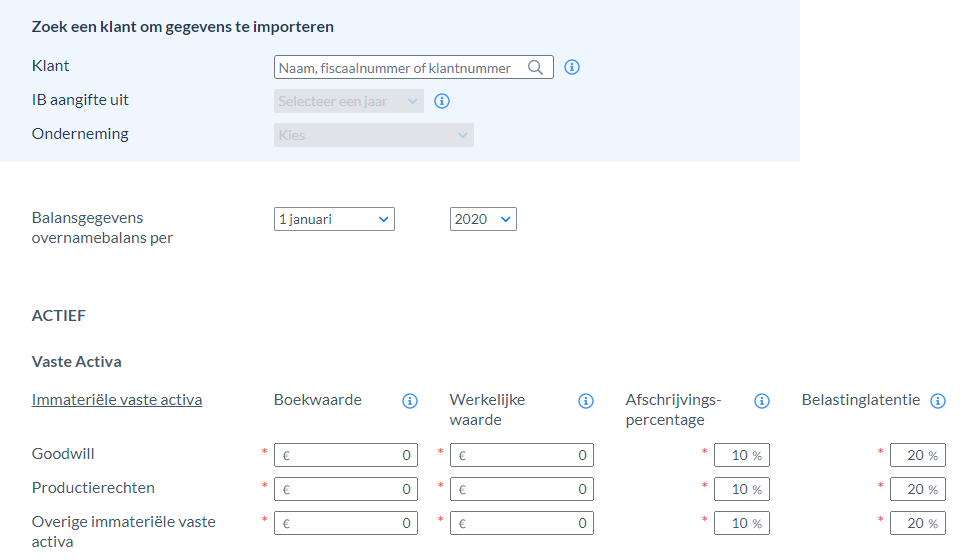Open the Selecteer een jaar dropdown
Viewport: 974px width, 560px height.
[348, 101]
